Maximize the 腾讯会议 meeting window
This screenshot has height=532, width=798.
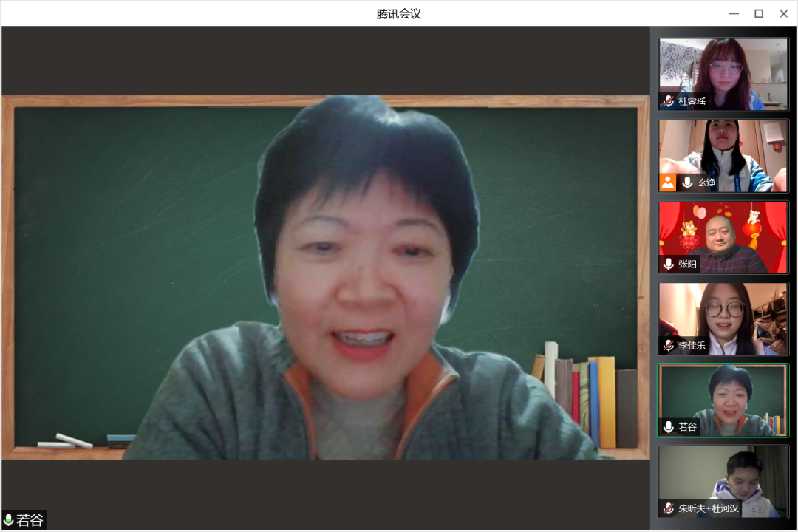coord(759,13)
